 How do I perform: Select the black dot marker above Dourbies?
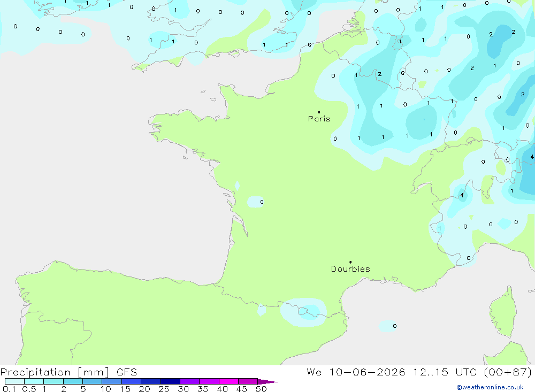coord(350,262)
